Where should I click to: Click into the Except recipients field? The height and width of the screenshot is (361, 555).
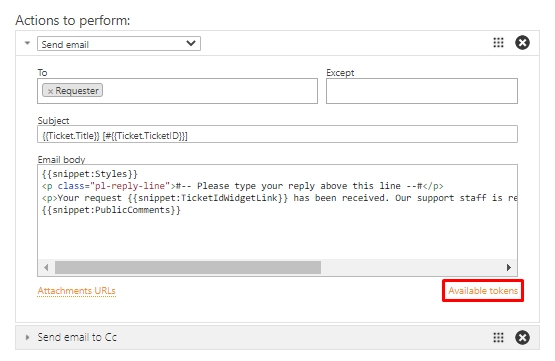422,91
